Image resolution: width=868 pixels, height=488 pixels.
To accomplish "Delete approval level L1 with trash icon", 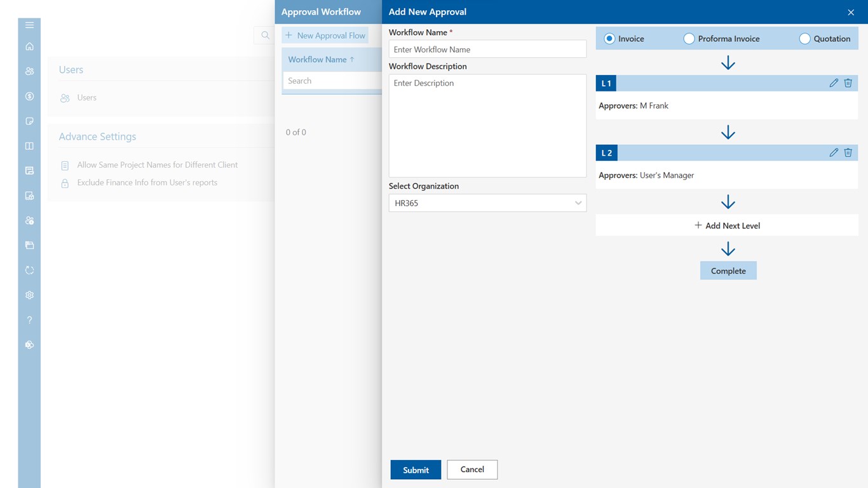I will [x=848, y=83].
